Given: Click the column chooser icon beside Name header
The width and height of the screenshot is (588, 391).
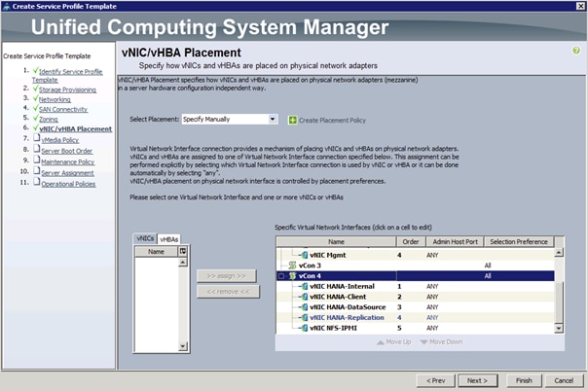Looking at the screenshot, I should [183, 251].
